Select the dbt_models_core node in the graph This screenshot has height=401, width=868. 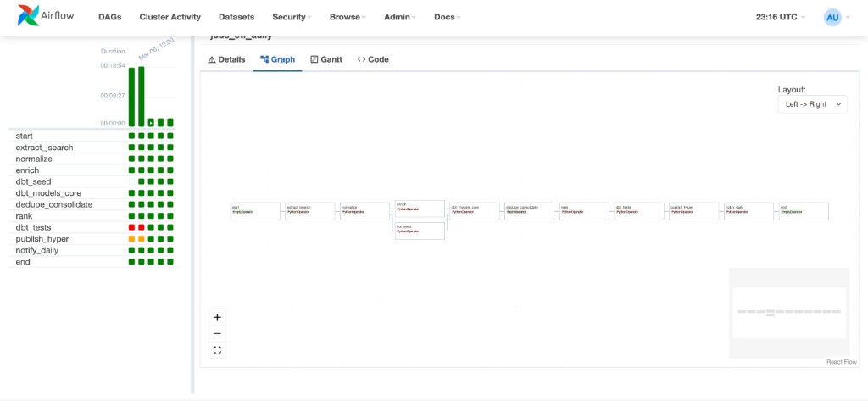[475, 211]
